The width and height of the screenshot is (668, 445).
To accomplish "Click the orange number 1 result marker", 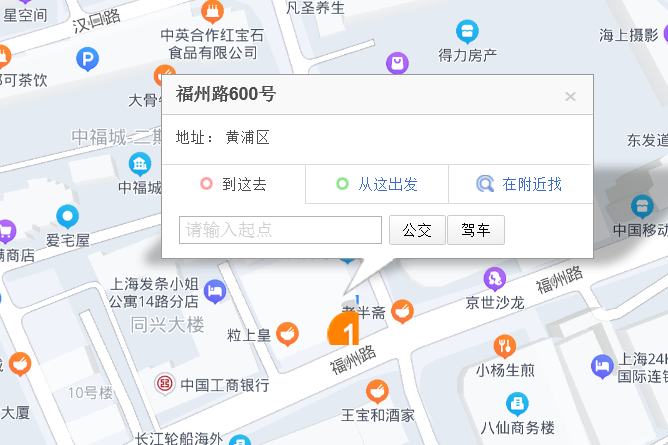I will (343, 329).
